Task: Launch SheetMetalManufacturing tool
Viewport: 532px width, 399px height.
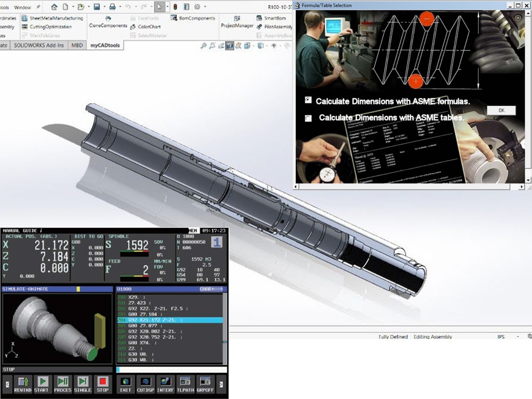Action: pos(53,18)
